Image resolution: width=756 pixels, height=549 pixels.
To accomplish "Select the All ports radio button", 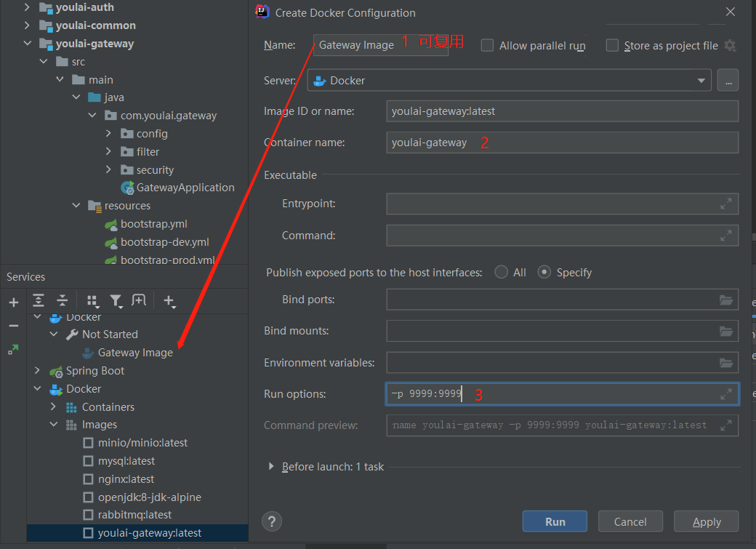I will click(x=502, y=272).
